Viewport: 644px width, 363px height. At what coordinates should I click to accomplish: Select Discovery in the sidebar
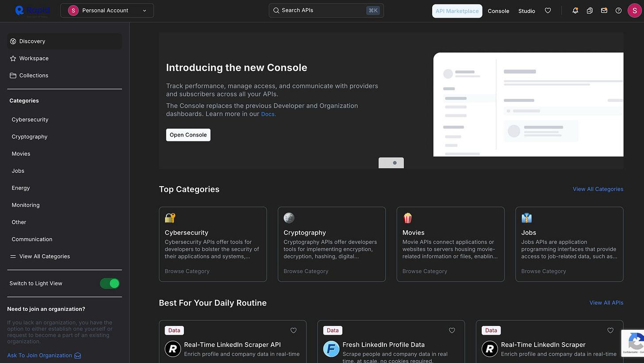(65, 41)
